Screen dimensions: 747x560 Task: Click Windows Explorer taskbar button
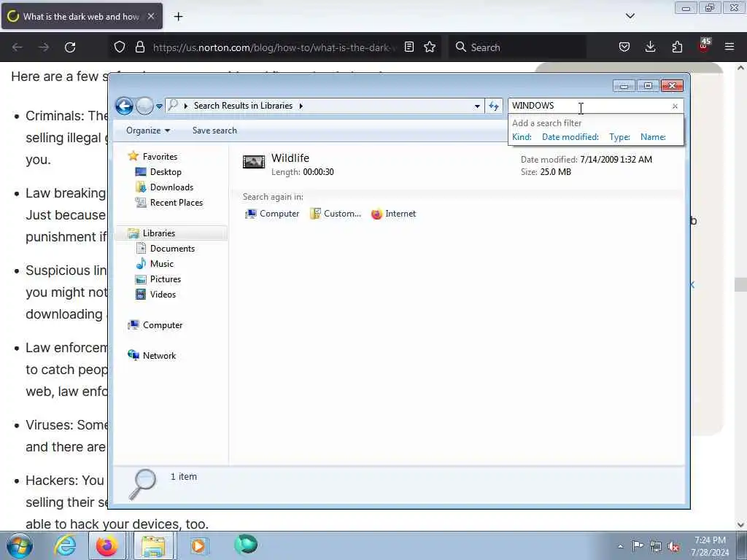pos(152,545)
